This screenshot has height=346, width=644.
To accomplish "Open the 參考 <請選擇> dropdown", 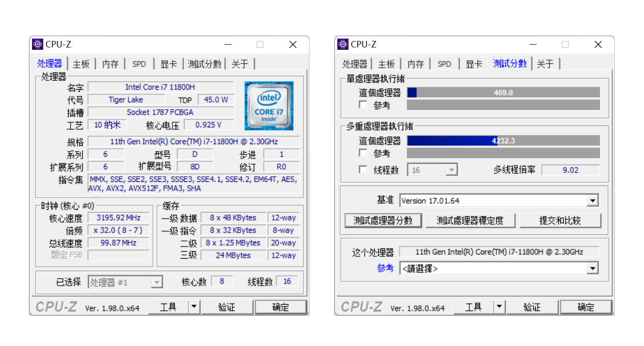I will point(499,268).
